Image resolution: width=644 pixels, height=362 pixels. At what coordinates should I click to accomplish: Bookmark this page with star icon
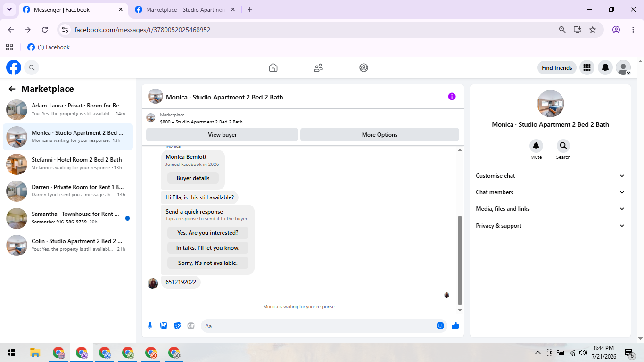(593, 30)
